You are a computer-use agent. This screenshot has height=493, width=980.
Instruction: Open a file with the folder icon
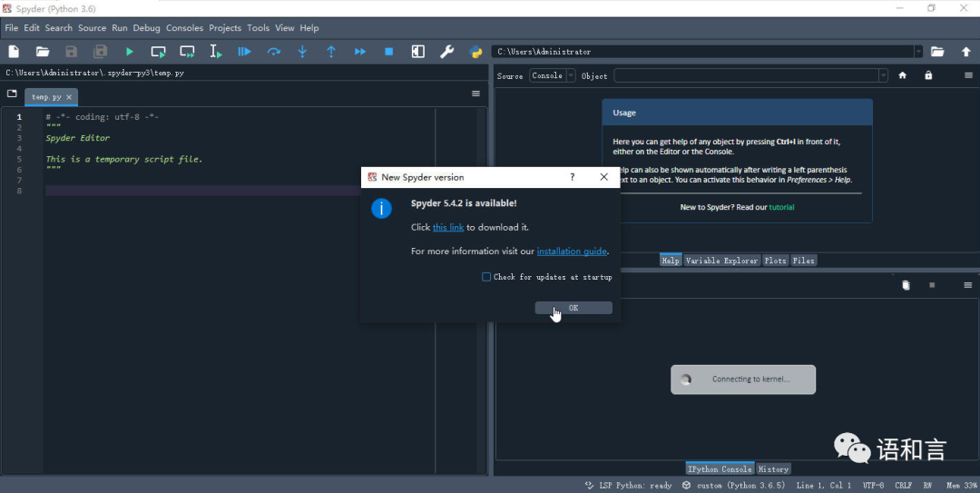tap(43, 52)
